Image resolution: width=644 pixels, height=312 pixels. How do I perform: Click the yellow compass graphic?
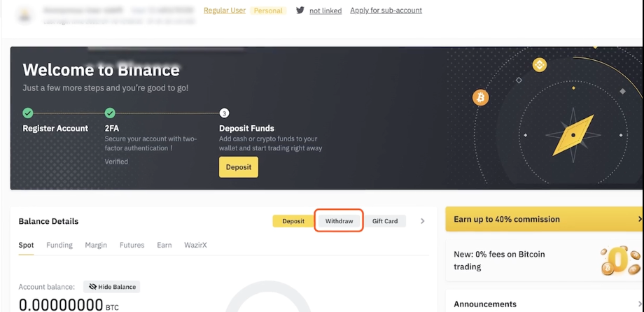pyautogui.click(x=573, y=135)
